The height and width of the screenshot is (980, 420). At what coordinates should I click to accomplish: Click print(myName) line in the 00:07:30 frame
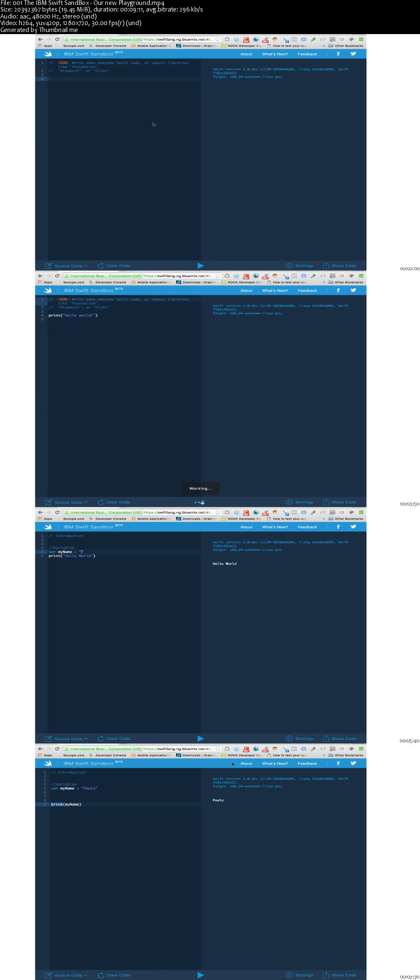tap(66, 804)
